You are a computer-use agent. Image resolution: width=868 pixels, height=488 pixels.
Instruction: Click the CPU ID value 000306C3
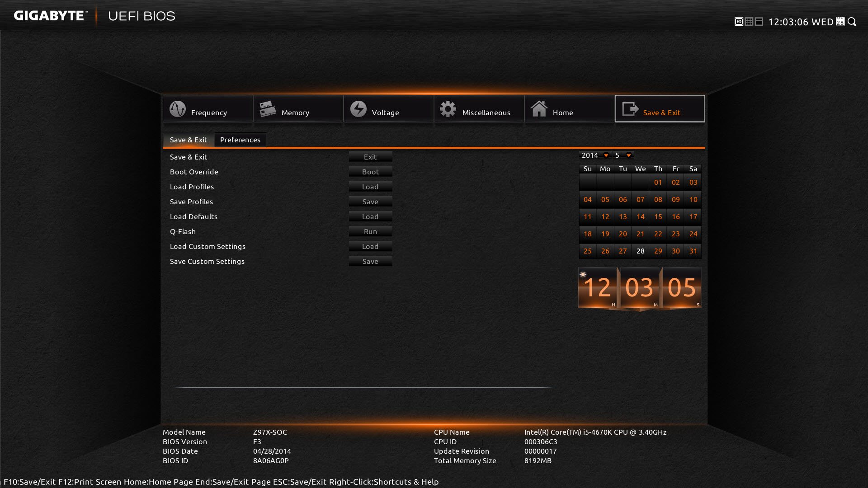[x=541, y=441]
